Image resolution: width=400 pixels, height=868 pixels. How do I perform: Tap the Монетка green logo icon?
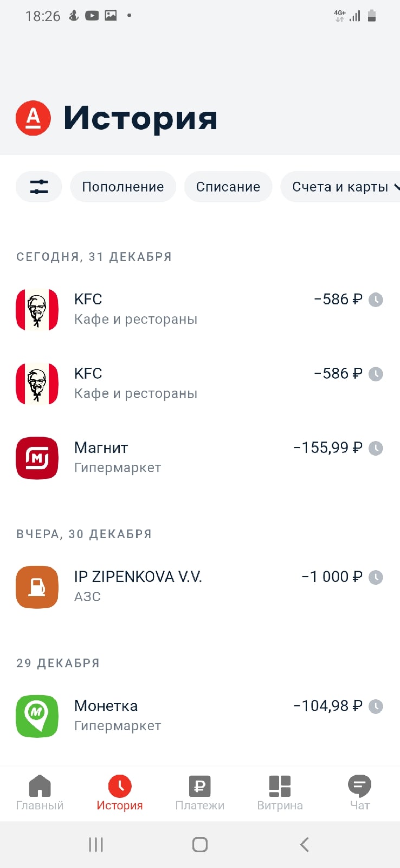pos(37,716)
